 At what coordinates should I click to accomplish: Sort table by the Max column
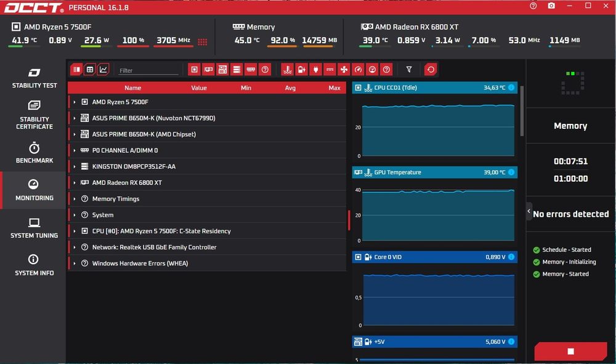pos(334,87)
